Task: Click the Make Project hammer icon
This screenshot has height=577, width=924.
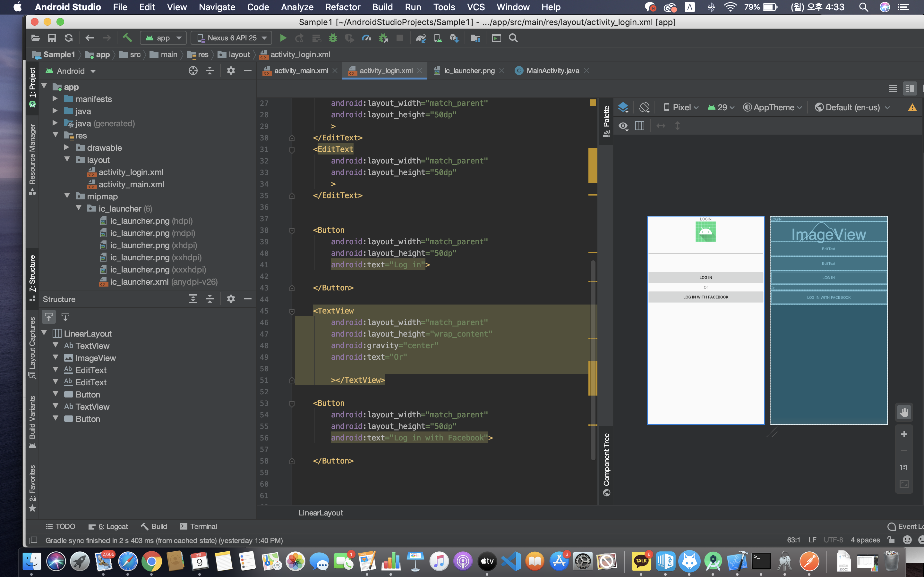Action: point(127,38)
